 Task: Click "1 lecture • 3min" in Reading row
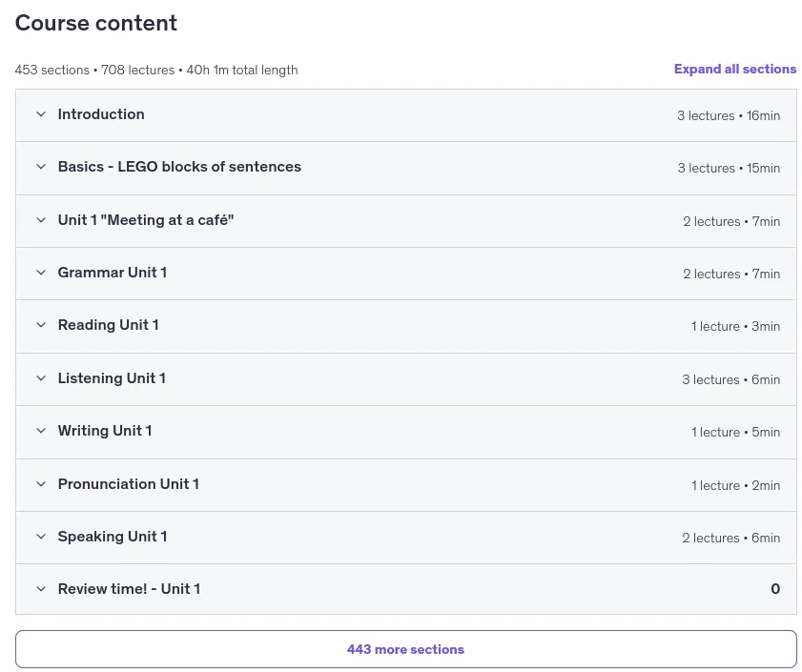[735, 326]
